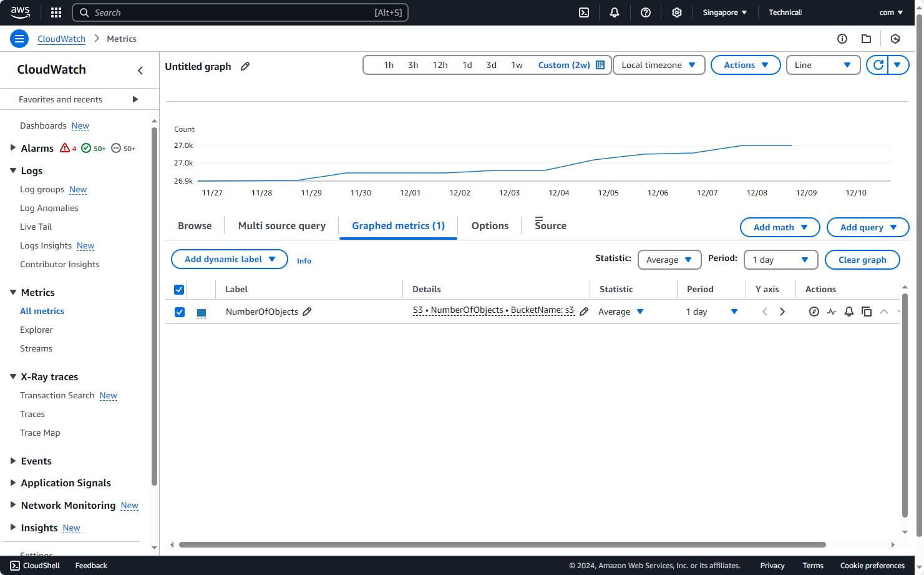Open the Add query dropdown
924x575 pixels.
868,227
